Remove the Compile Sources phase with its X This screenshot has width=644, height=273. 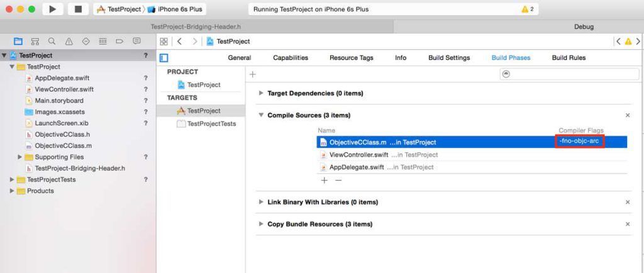pos(628,115)
